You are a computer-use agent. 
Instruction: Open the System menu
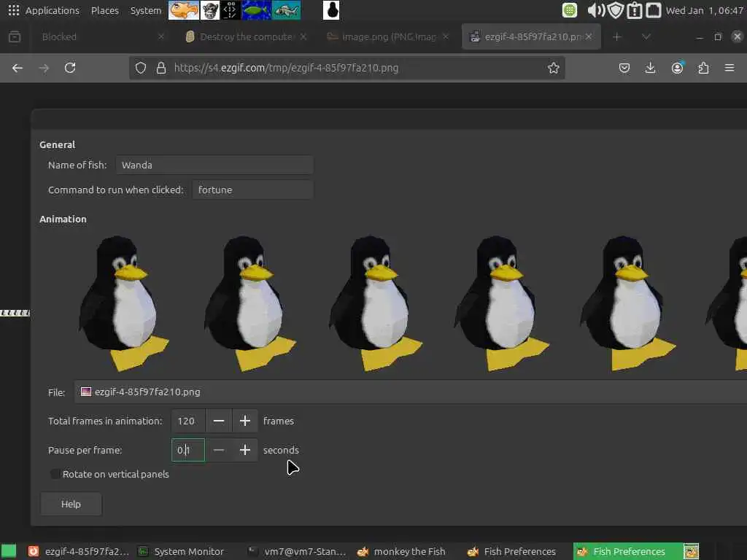[x=146, y=10]
